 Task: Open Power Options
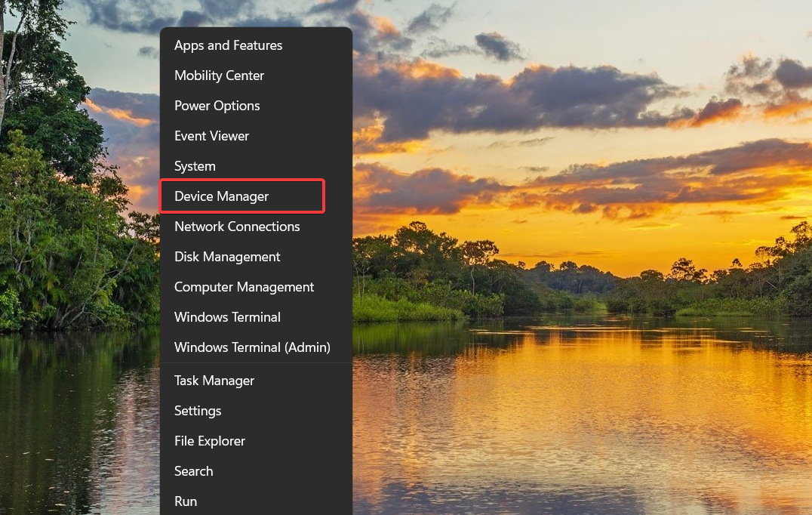(217, 105)
